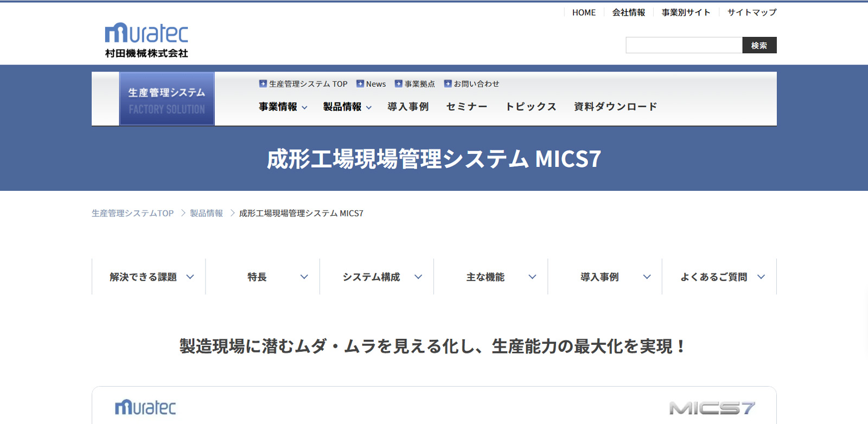Open 導入事例 in main navigation
Screen dimensions: 868x424
click(x=408, y=107)
